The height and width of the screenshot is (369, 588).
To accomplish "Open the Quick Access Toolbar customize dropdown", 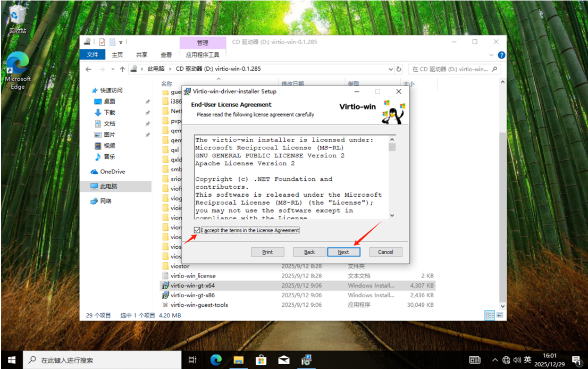I will (121, 43).
